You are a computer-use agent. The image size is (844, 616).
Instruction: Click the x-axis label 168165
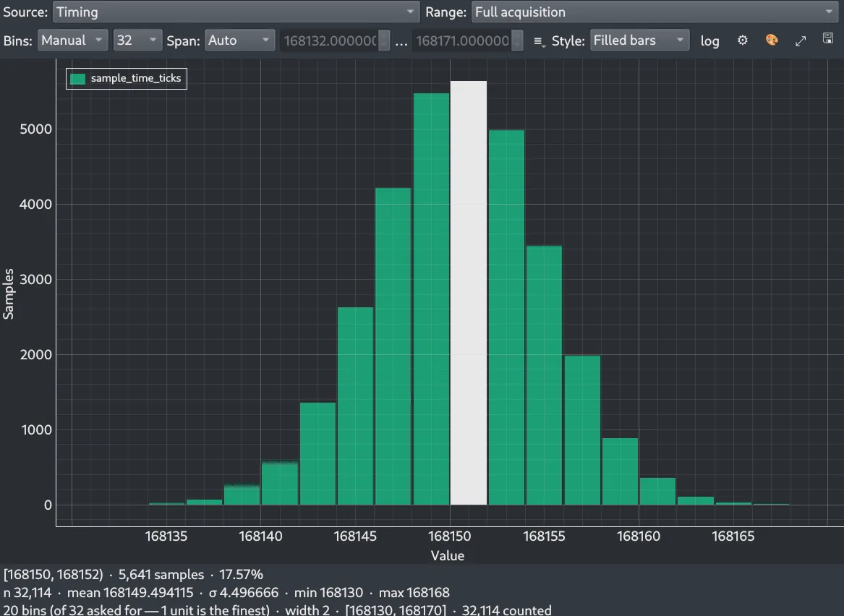tap(733, 536)
